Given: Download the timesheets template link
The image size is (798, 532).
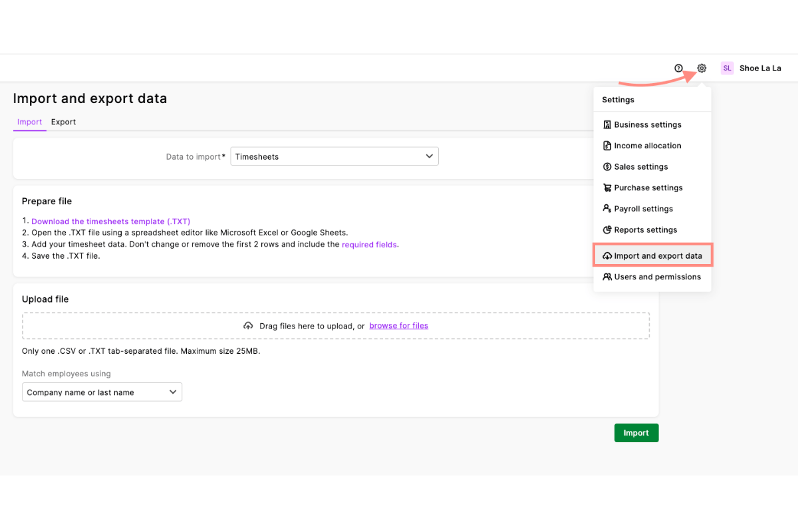Looking at the screenshot, I should click(x=110, y=221).
